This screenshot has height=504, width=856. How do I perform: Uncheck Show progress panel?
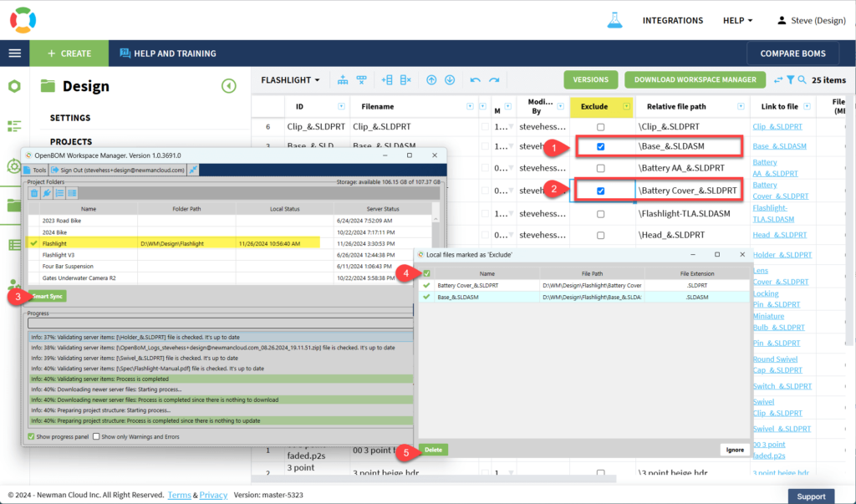(31, 437)
